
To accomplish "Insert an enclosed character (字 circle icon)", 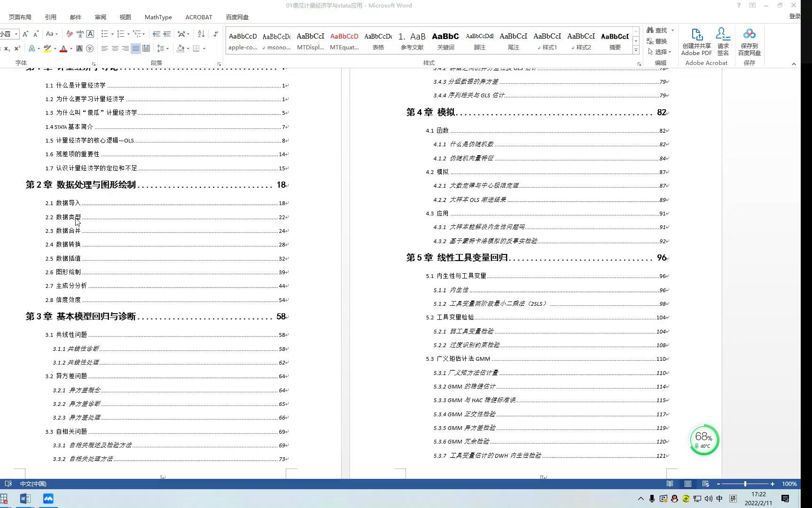I will [90, 48].
